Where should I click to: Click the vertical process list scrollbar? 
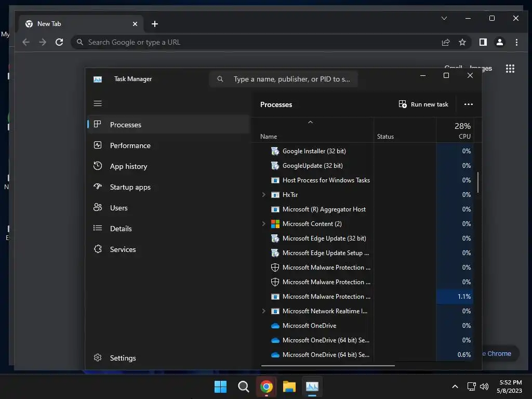coord(478,182)
